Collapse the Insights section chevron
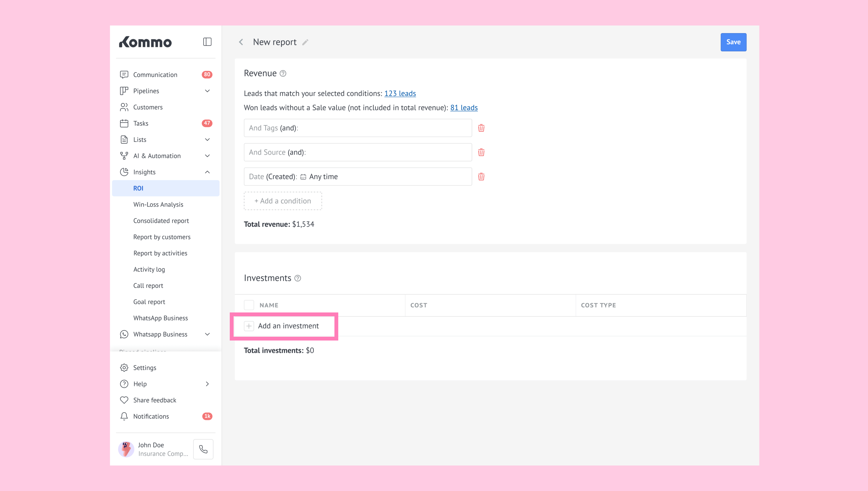The image size is (868, 491). pos(207,172)
